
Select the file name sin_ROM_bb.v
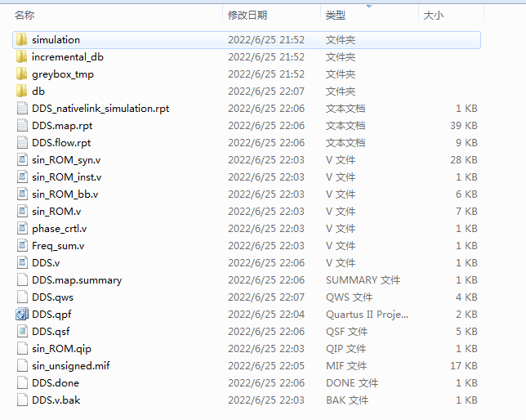coord(65,194)
